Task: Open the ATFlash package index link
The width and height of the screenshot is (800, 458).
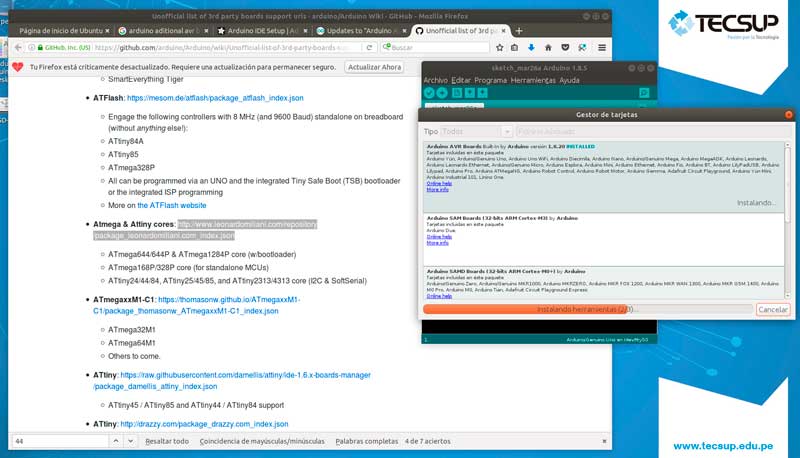Action: click(x=215, y=98)
